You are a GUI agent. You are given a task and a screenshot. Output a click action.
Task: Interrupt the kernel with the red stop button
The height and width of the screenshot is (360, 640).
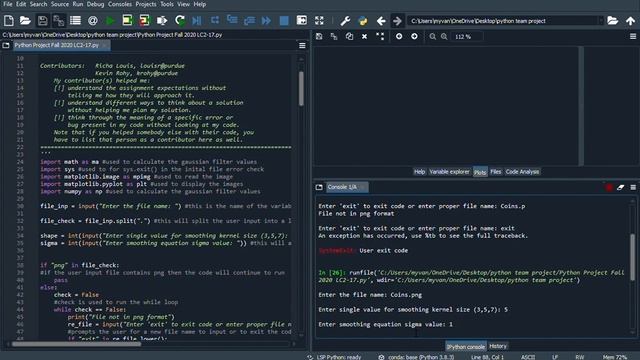[609, 187]
